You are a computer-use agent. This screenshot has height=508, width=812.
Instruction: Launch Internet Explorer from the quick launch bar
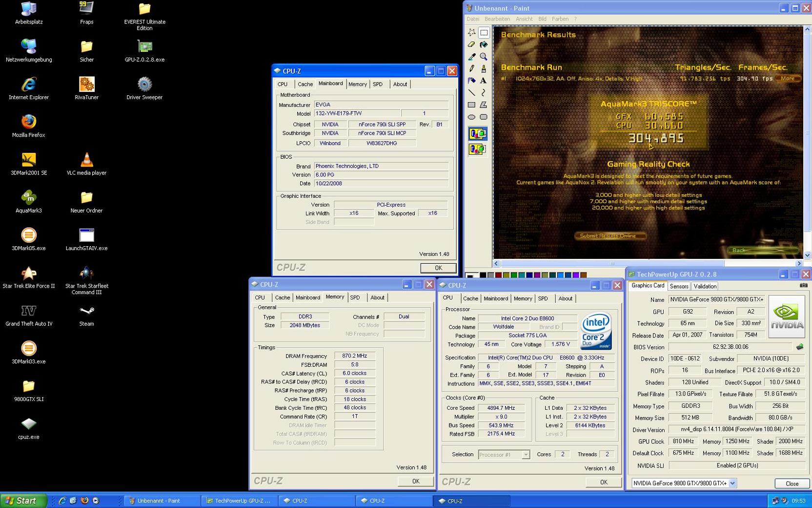click(62, 501)
